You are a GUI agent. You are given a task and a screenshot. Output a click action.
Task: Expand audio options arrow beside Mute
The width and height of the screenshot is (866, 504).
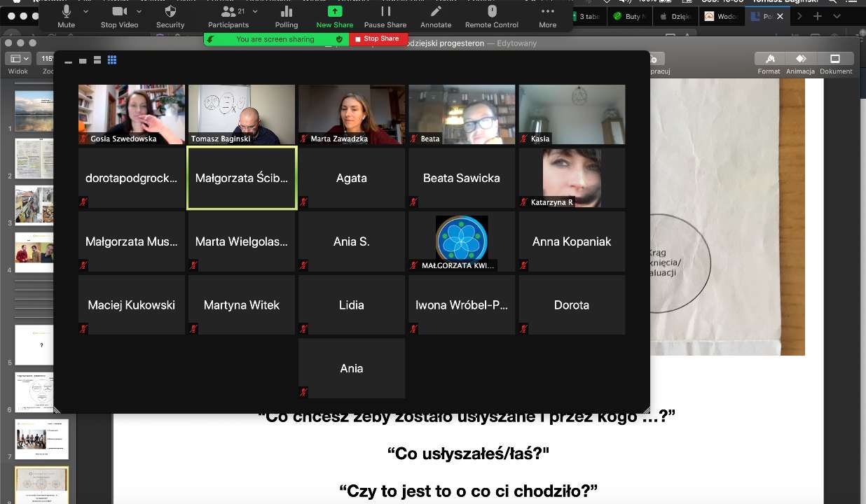(87, 12)
